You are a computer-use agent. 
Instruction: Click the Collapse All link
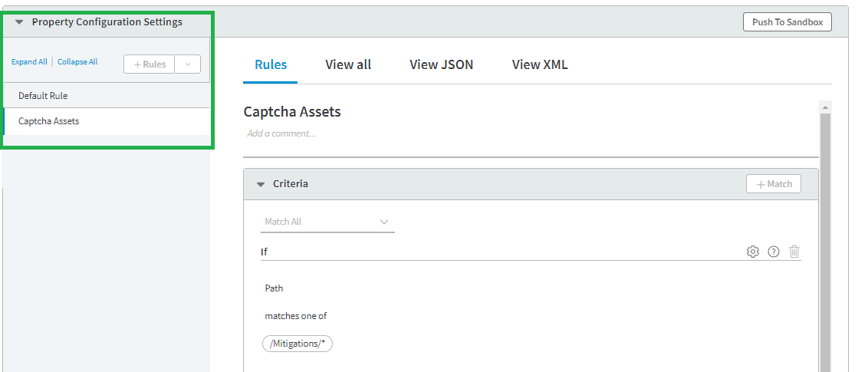(x=77, y=62)
